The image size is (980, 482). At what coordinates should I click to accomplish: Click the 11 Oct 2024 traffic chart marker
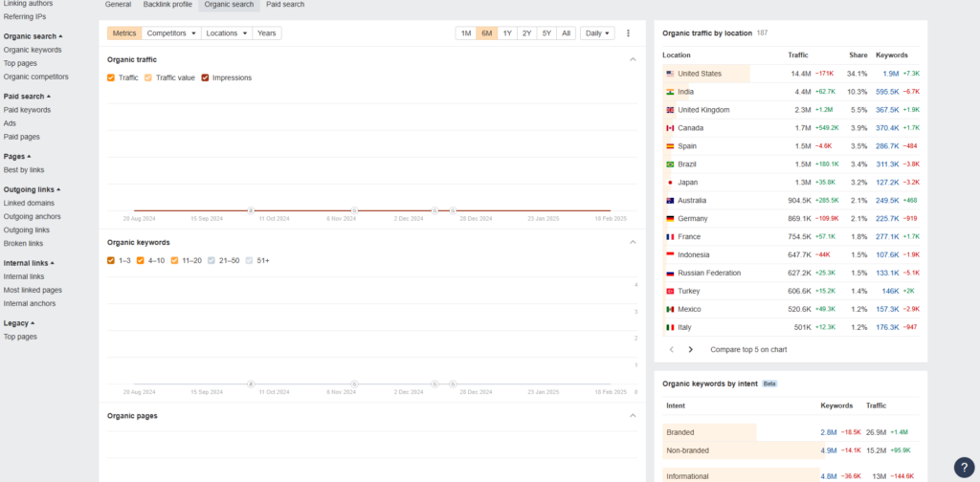[252, 210]
